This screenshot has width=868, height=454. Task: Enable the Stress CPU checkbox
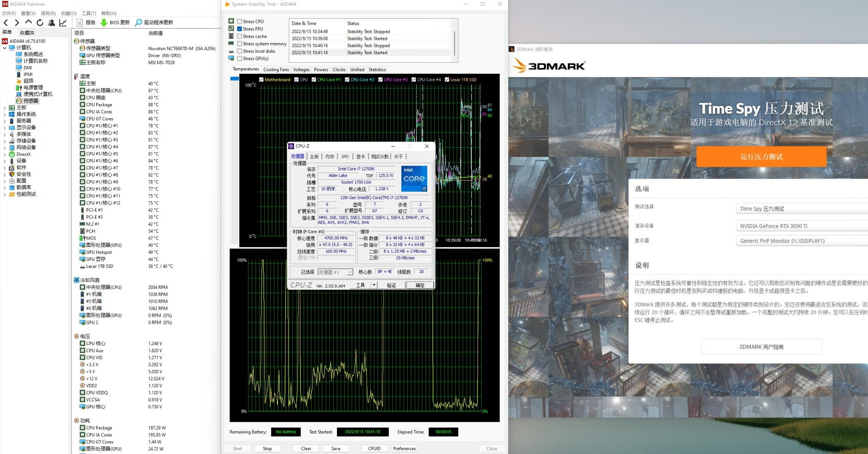pyautogui.click(x=240, y=21)
